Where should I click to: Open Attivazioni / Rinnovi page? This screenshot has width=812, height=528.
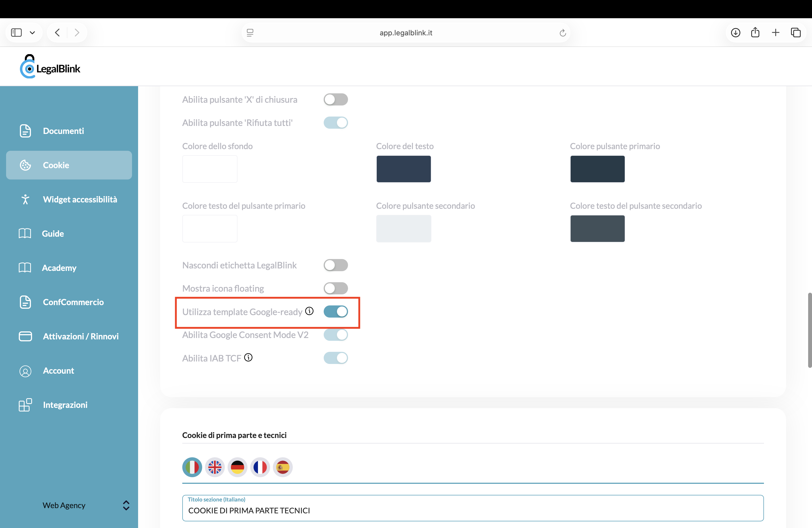81,336
